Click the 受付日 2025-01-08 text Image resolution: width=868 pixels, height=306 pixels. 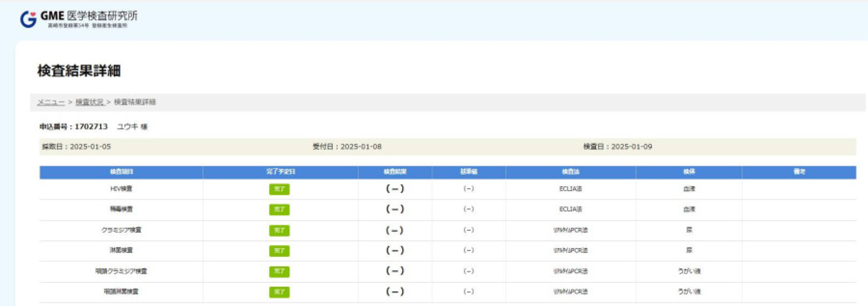[347, 147]
